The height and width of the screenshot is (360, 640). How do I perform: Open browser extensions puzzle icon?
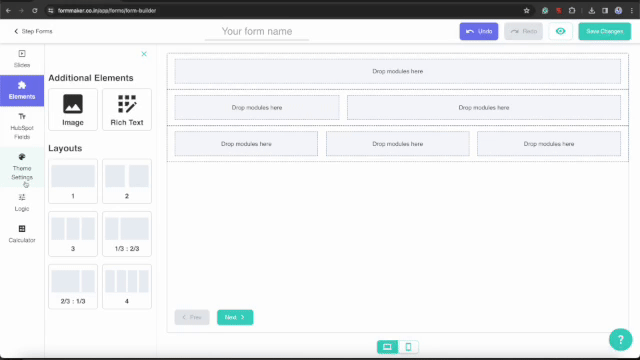pos(572,11)
